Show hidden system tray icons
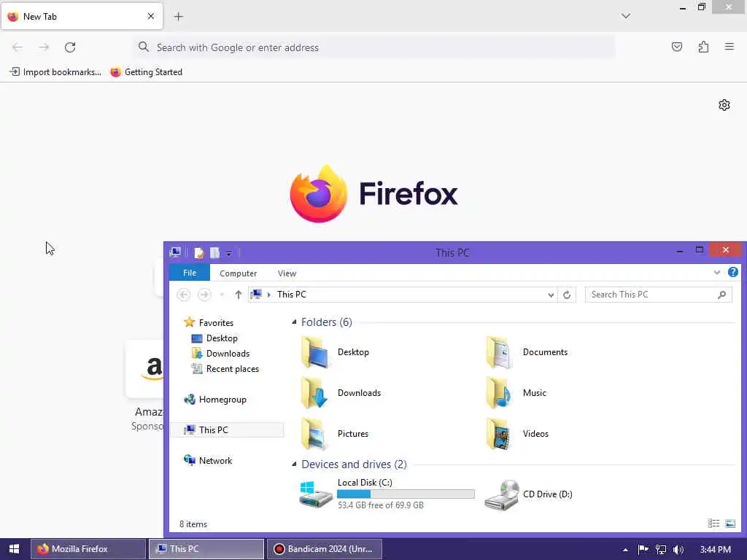The image size is (747, 560). click(625, 550)
